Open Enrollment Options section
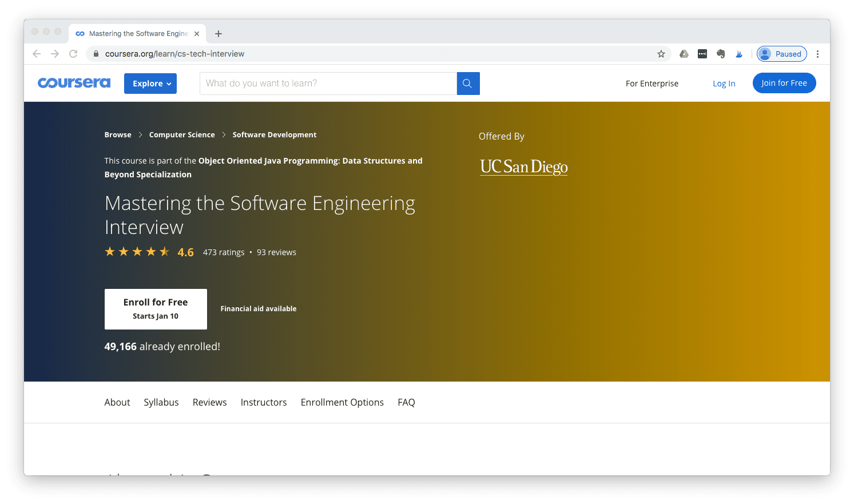 coord(342,402)
